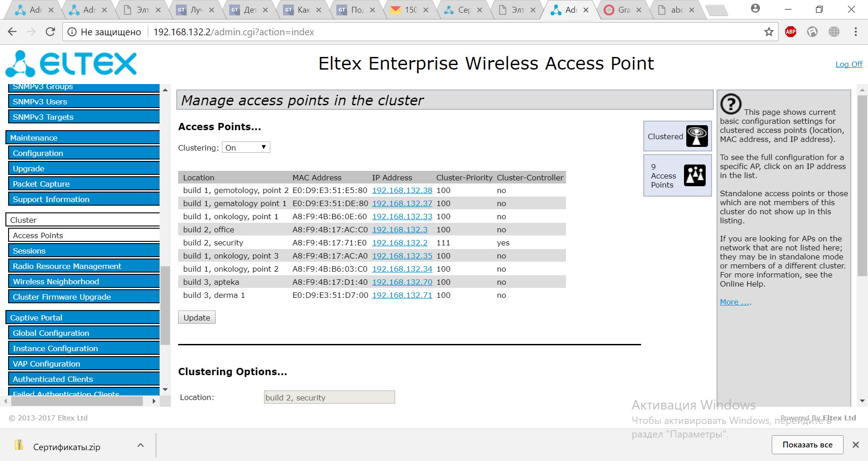Expand options for downloaded Сертификаты.zip
The image size is (868, 461).
click(141, 446)
